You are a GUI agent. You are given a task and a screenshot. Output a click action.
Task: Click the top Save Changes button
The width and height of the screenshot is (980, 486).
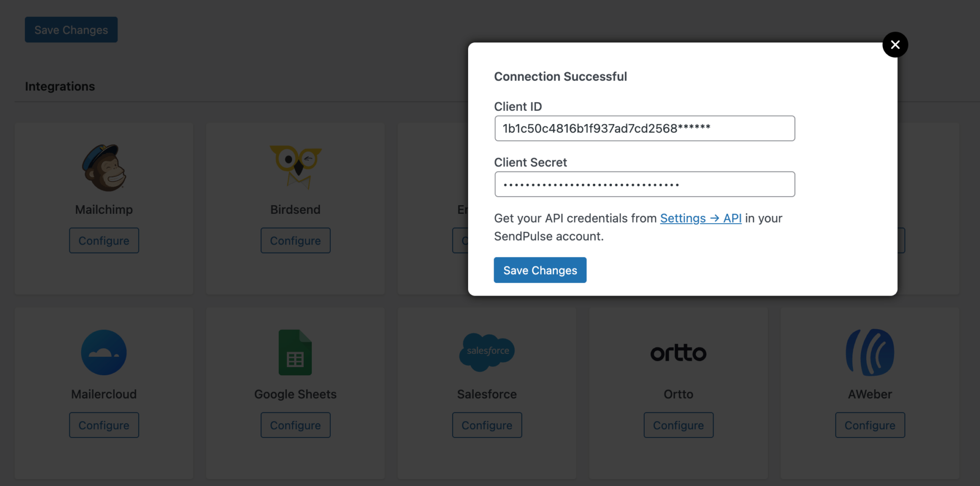(71, 30)
